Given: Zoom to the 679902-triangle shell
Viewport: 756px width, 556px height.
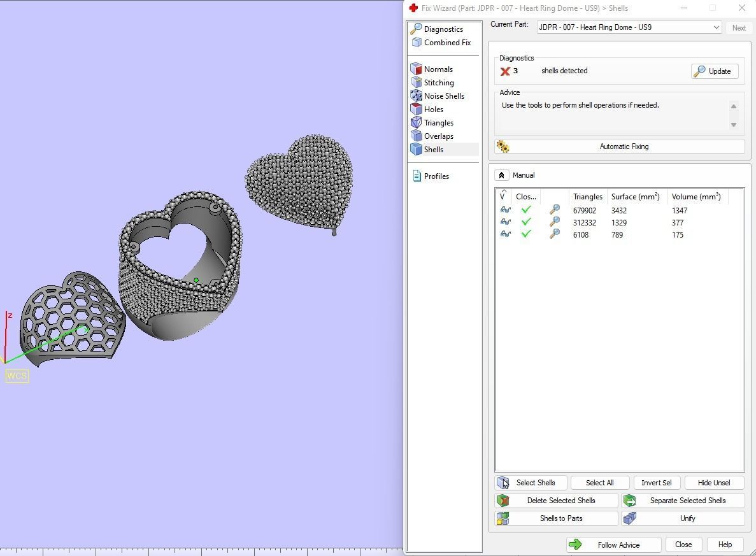Looking at the screenshot, I should coord(555,210).
